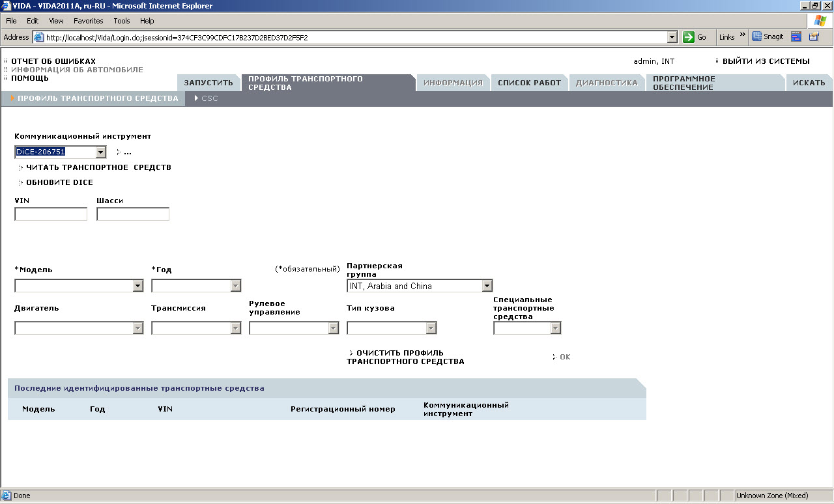Open the Партнерская группа dropdown
This screenshot has width=834, height=504.
click(x=487, y=286)
